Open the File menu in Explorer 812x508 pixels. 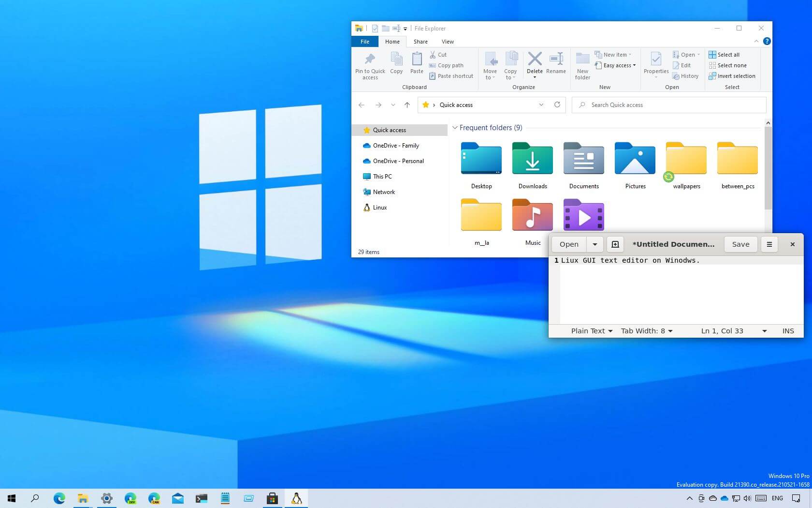coord(364,42)
